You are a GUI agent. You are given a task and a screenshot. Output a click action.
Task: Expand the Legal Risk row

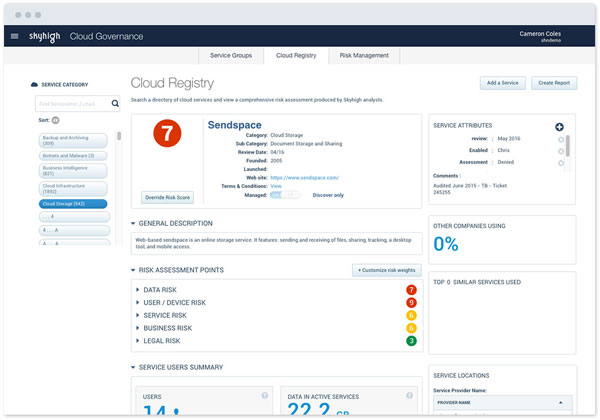coord(137,341)
